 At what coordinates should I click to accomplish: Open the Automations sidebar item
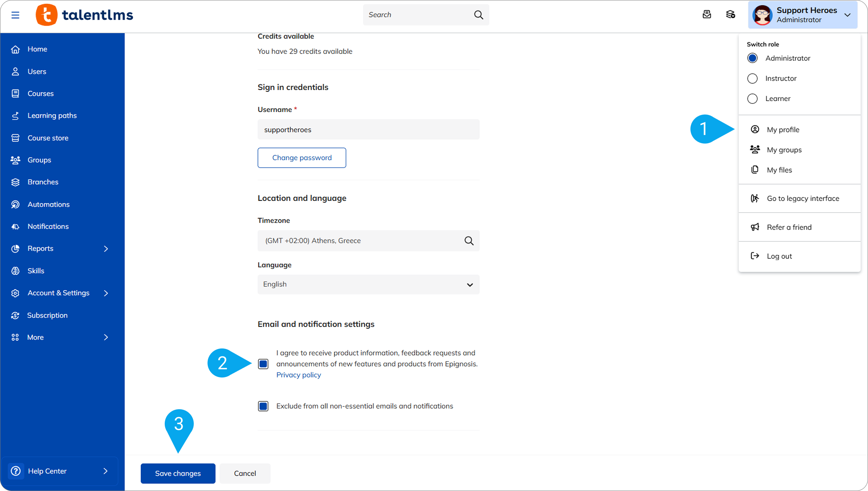(x=48, y=204)
